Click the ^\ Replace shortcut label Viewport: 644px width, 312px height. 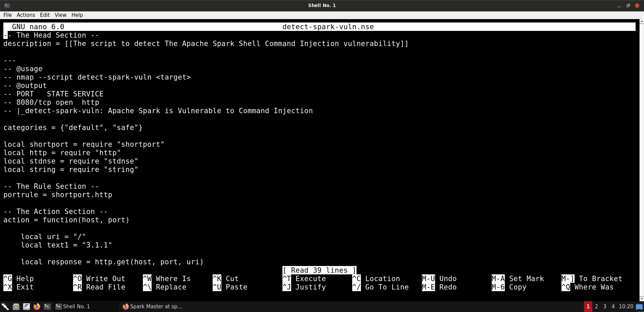165,287
